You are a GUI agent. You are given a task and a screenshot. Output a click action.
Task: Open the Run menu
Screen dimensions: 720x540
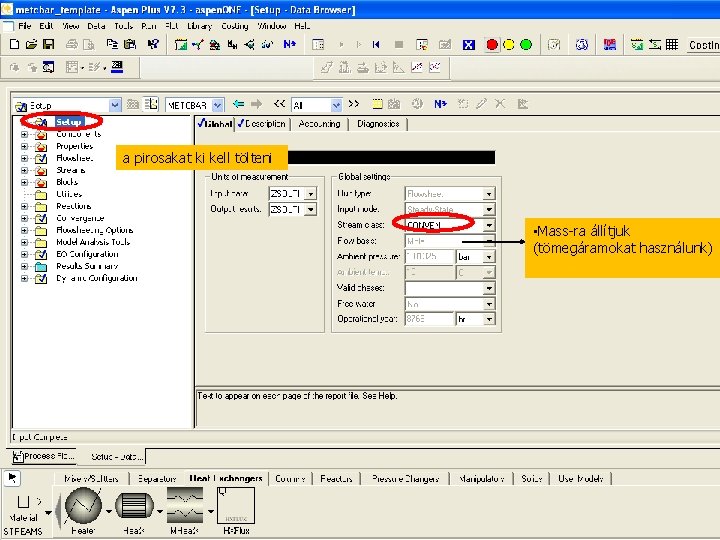149,26
